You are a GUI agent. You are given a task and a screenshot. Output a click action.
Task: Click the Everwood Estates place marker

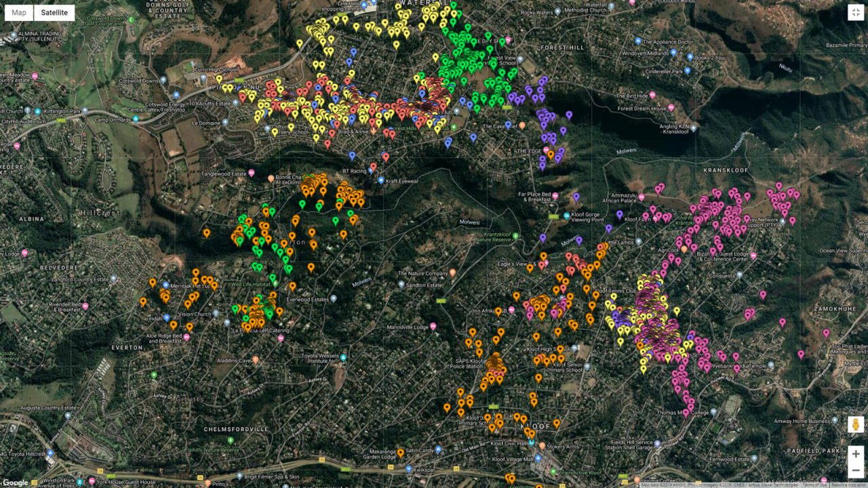[x=334, y=299]
